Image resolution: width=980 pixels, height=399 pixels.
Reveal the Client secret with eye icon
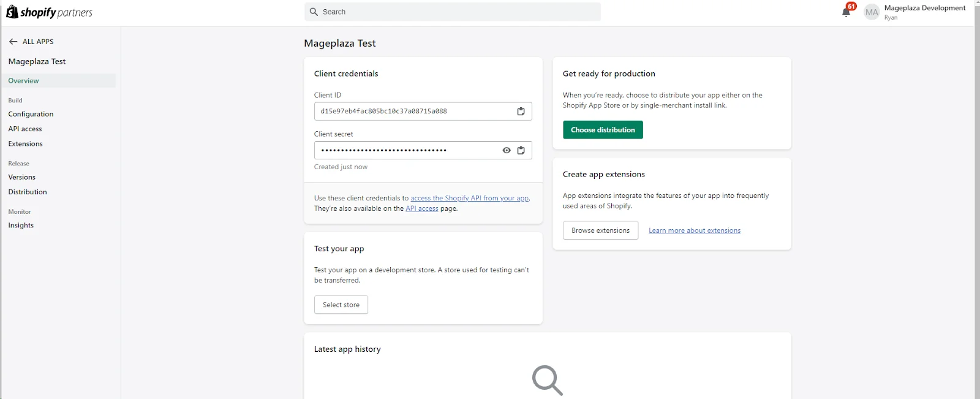tap(507, 150)
